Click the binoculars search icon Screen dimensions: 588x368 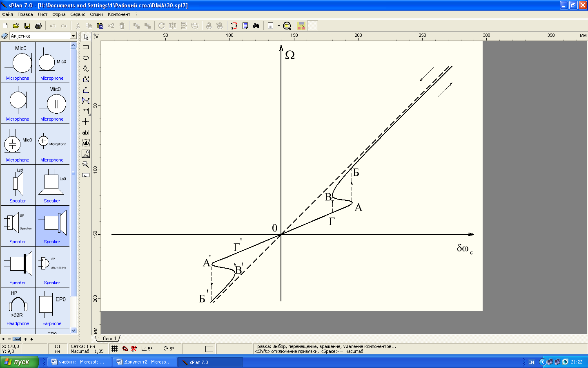click(256, 26)
